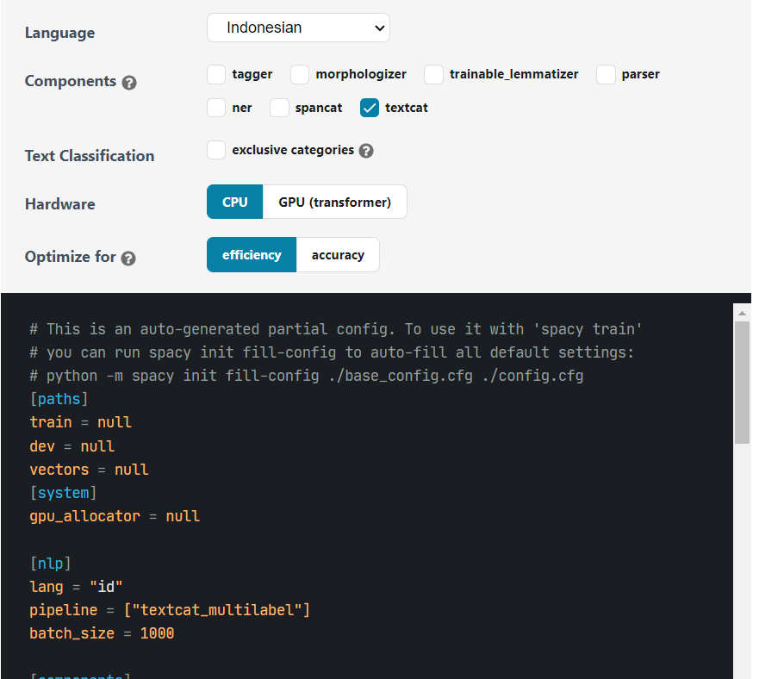The image size is (784, 679).
Task: Click the [system] section header
Action: (x=63, y=493)
